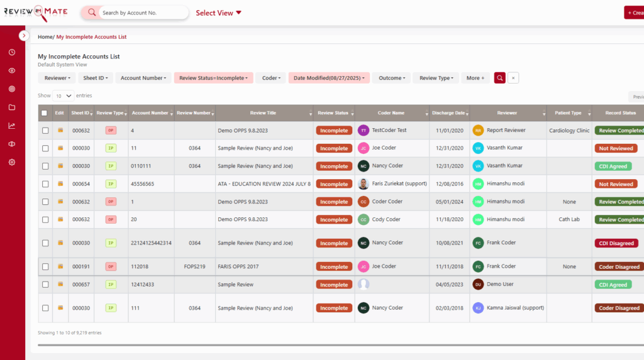Click the eye icon in the sidebar
Image resolution: width=644 pixels, height=360 pixels.
point(12,70)
